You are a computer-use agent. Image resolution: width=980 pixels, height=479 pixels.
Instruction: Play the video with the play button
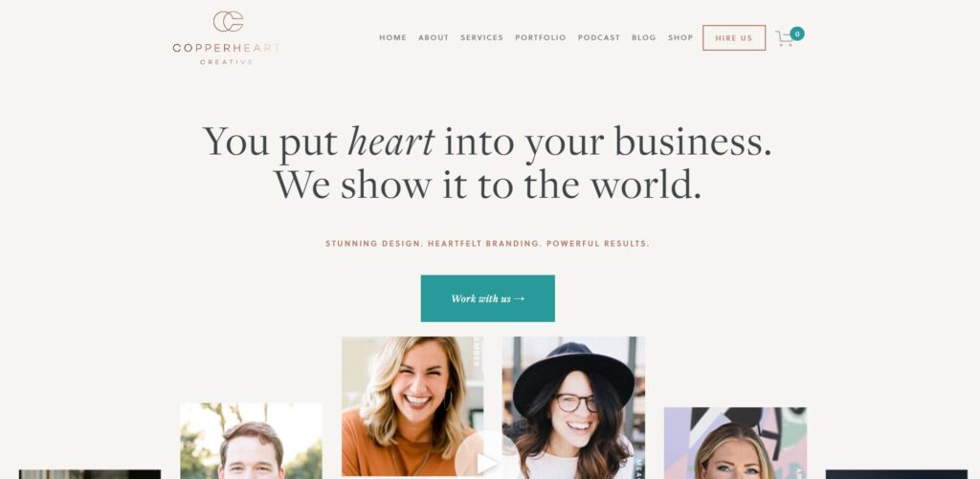486,460
